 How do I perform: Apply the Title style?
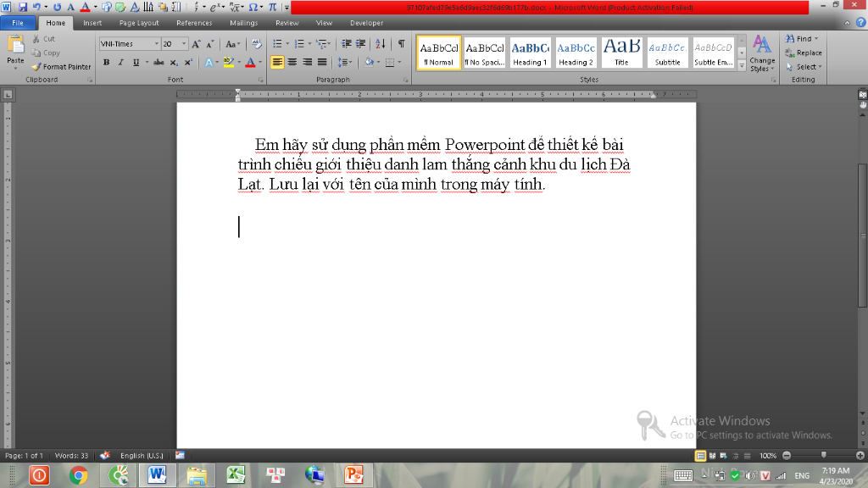point(621,53)
